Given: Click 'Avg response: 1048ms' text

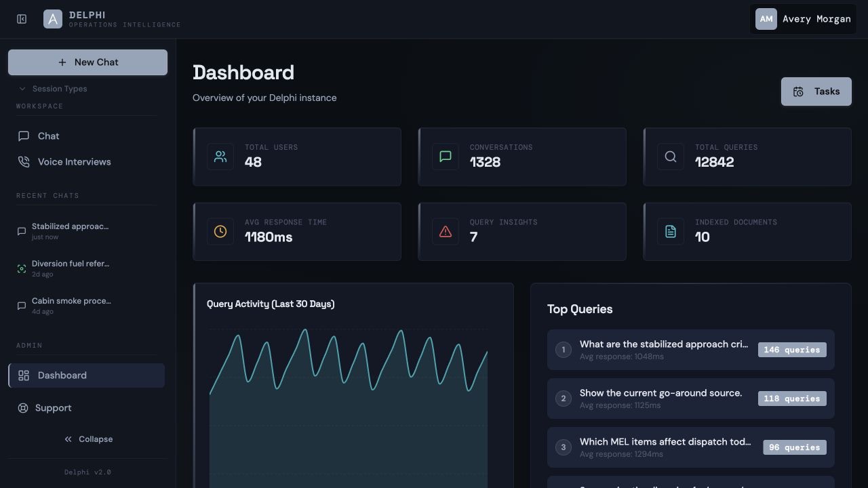Looking at the screenshot, I should (x=622, y=357).
